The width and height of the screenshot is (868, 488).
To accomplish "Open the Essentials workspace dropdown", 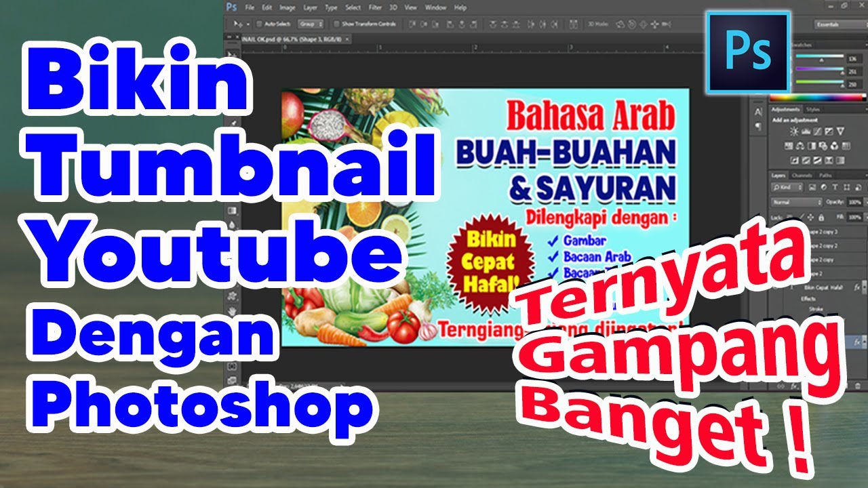I will tap(841, 24).
